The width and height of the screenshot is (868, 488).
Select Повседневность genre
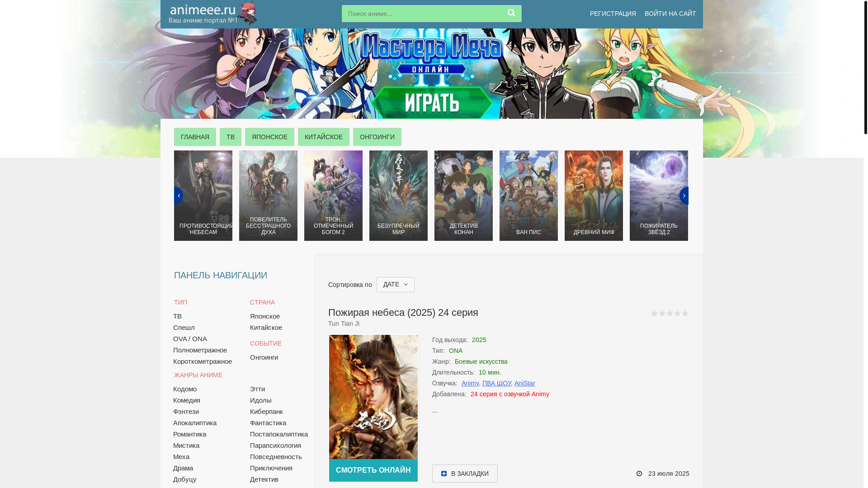276,457
